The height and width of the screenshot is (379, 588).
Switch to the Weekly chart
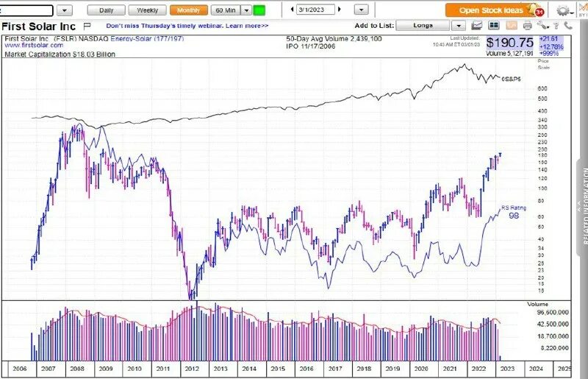pyautogui.click(x=148, y=10)
